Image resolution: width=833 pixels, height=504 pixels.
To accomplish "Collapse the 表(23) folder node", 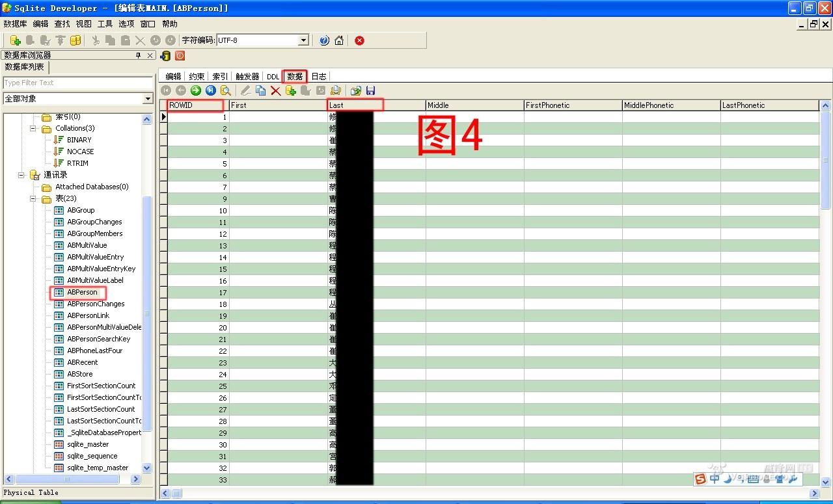I will pyautogui.click(x=33, y=198).
